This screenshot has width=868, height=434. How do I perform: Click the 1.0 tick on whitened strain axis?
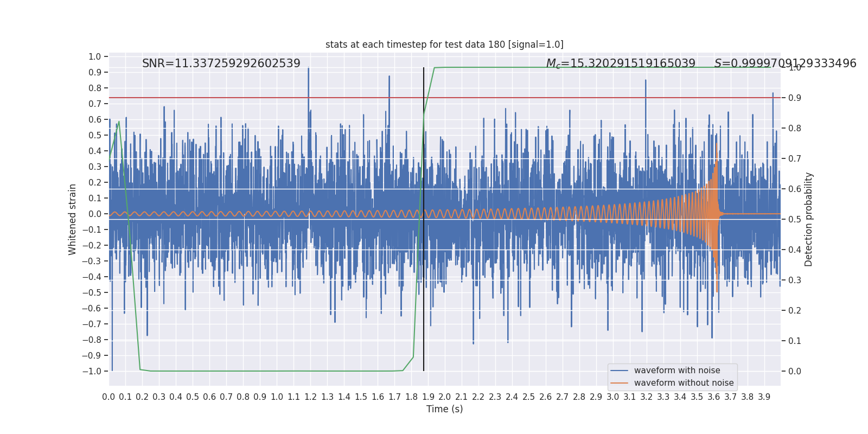tap(94, 56)
